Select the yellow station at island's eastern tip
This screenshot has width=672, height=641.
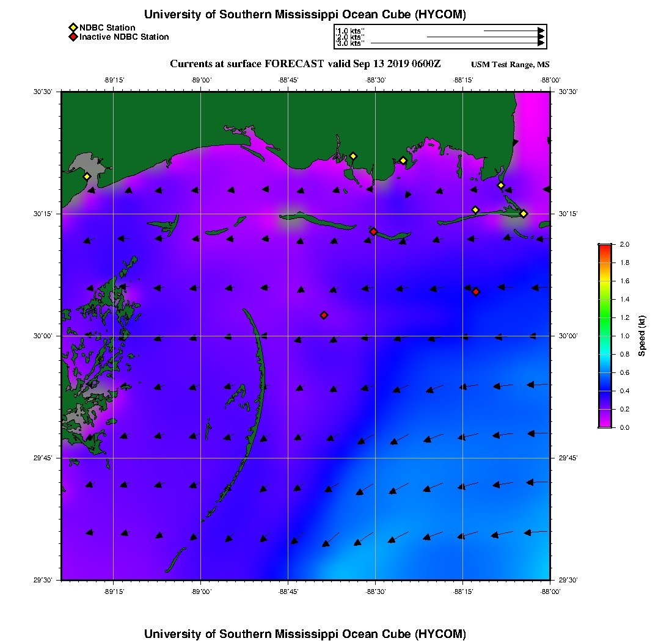524,214
